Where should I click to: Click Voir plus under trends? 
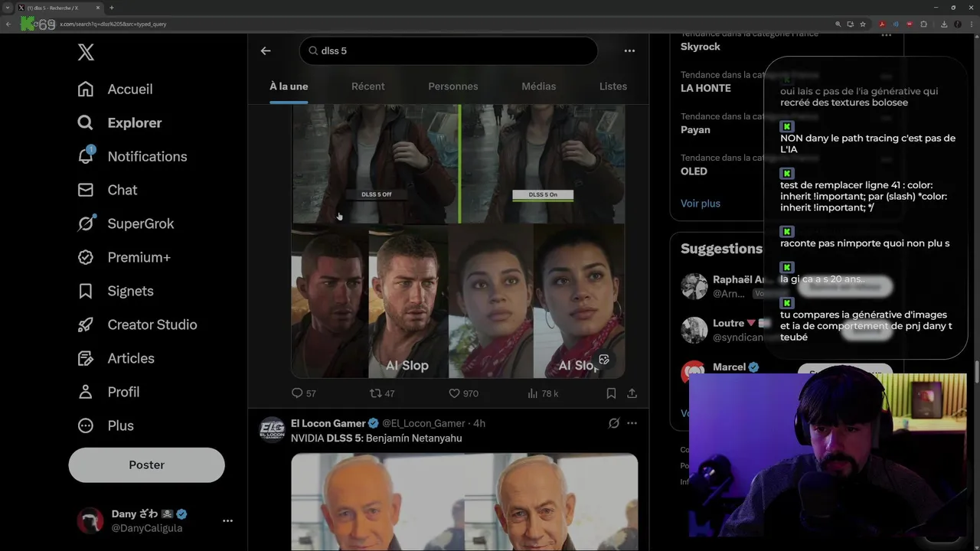click(701, 204)
